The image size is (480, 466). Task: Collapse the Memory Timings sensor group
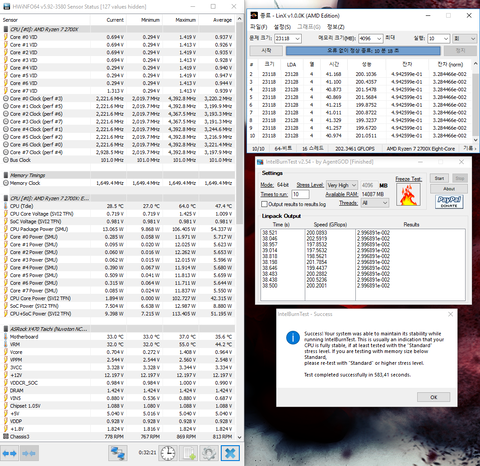point(6,175)
